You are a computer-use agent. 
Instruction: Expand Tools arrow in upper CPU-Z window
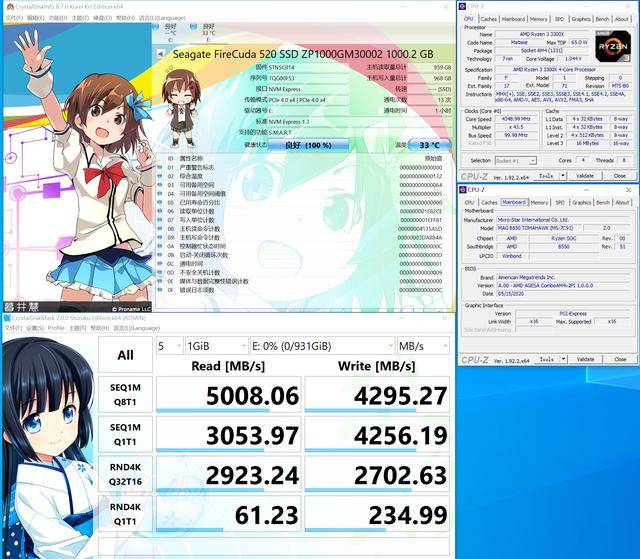tap(563, 176)
